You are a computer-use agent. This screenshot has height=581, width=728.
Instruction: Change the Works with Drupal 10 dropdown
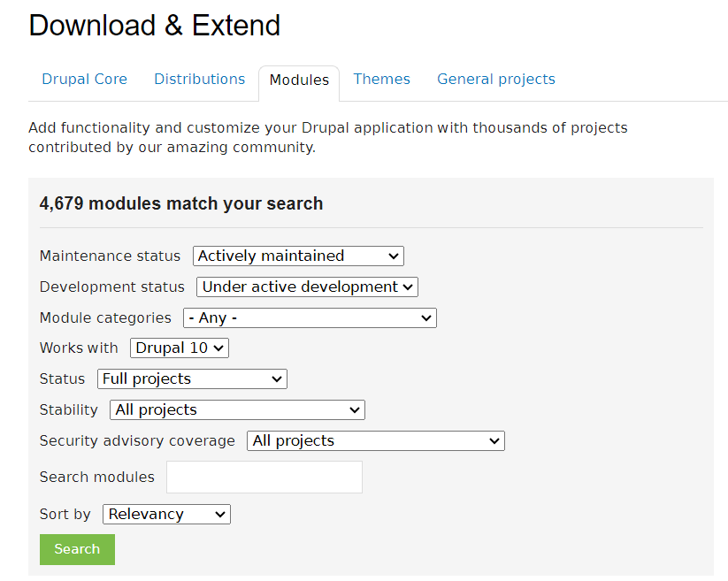pyautogui.click(x=180, y=348)
